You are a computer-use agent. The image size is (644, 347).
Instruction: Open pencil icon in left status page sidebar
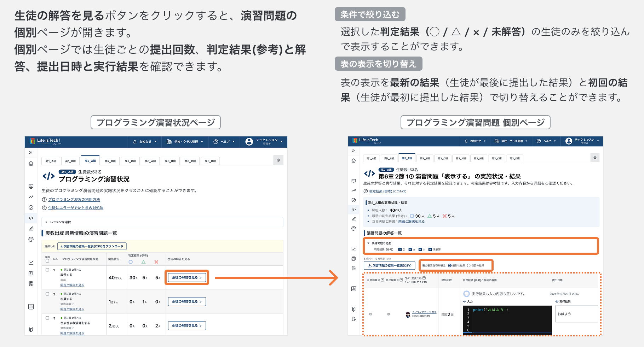click(x=31, y=229)
